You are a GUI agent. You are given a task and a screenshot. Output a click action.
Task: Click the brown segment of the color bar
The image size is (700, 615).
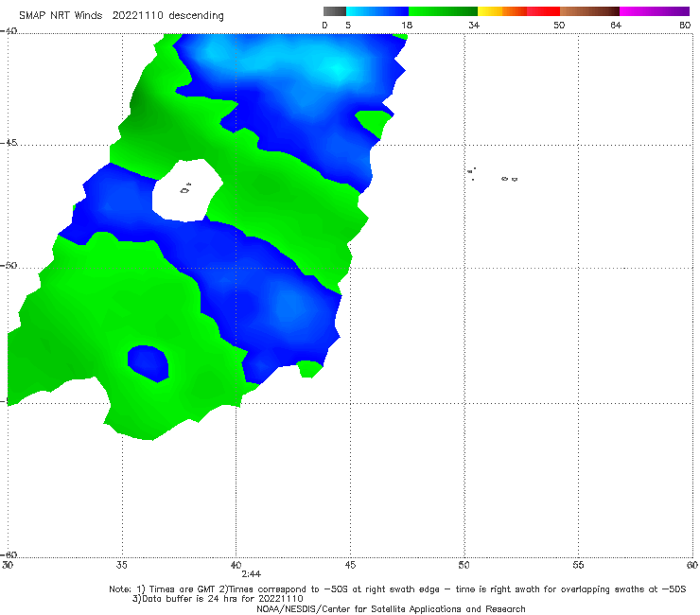coord(589,11)
